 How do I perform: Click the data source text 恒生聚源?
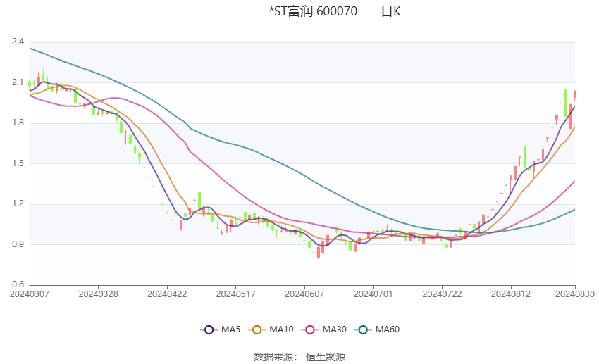tap(326, 357)
